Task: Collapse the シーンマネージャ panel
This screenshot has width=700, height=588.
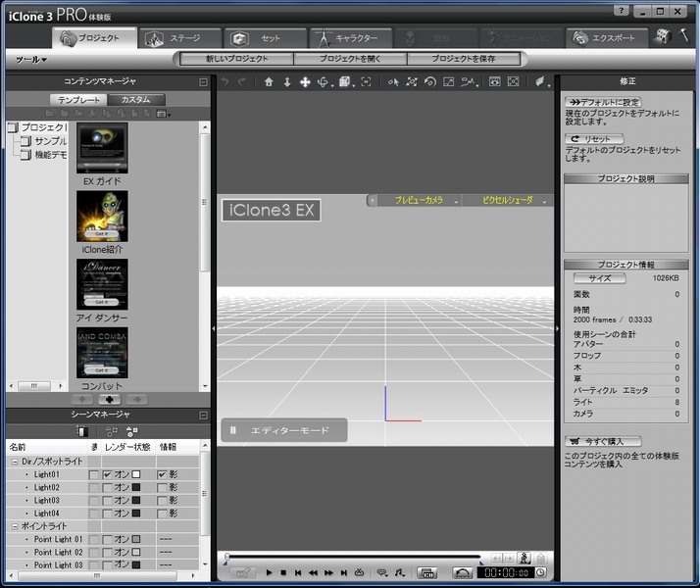Action: tap(203, 416)
